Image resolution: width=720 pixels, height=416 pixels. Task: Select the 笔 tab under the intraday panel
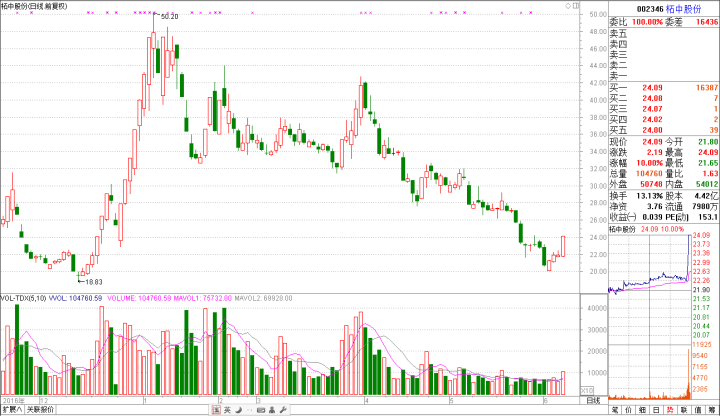click(x=615, y=410)
